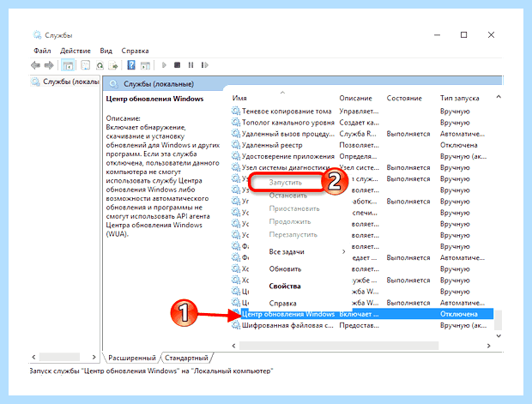Toggle the show/hide console tree icon

pos(68,65)
